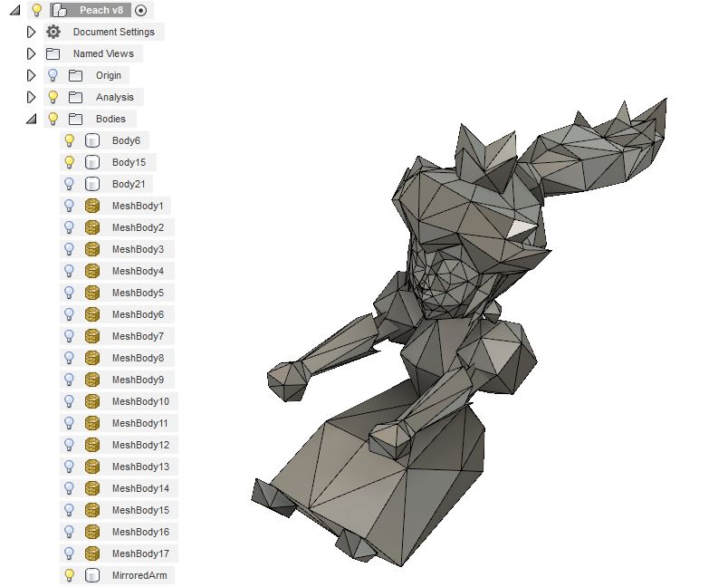Click the MeshBody13 mesh icon
Image resolution: width=728 pixels, height=587 pixels.
pos(92,467)
